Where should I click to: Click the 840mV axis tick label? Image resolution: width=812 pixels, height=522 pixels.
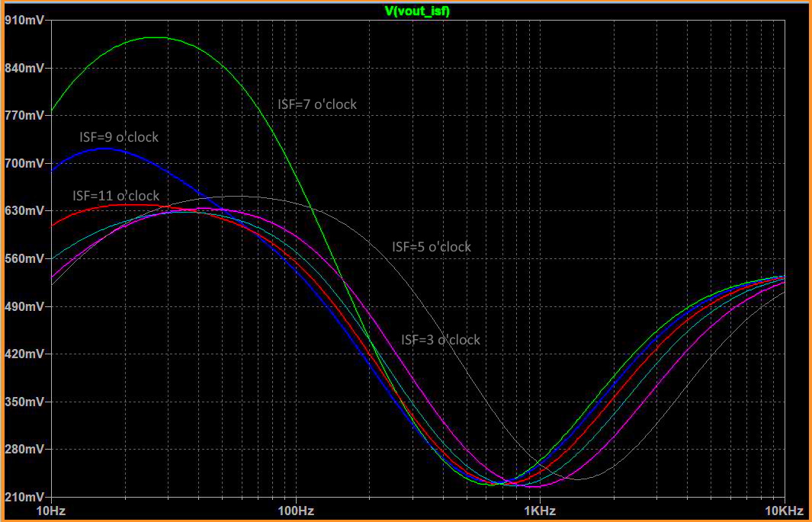24,69
